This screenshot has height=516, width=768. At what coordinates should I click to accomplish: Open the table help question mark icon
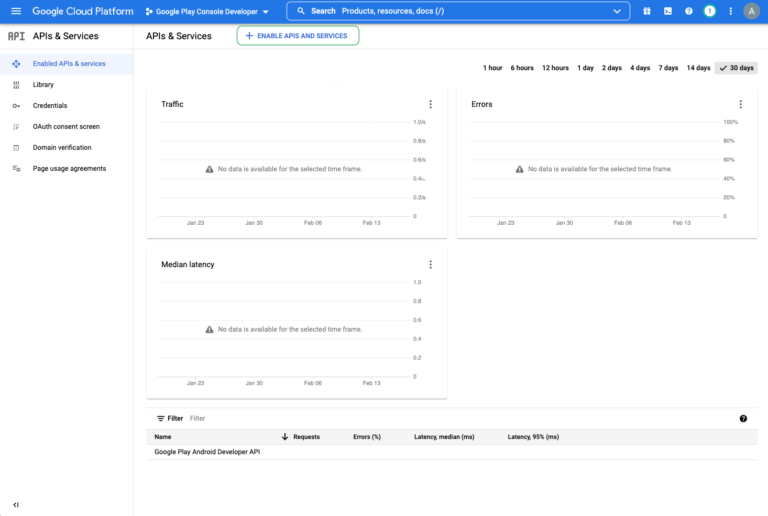coord(743,419)
